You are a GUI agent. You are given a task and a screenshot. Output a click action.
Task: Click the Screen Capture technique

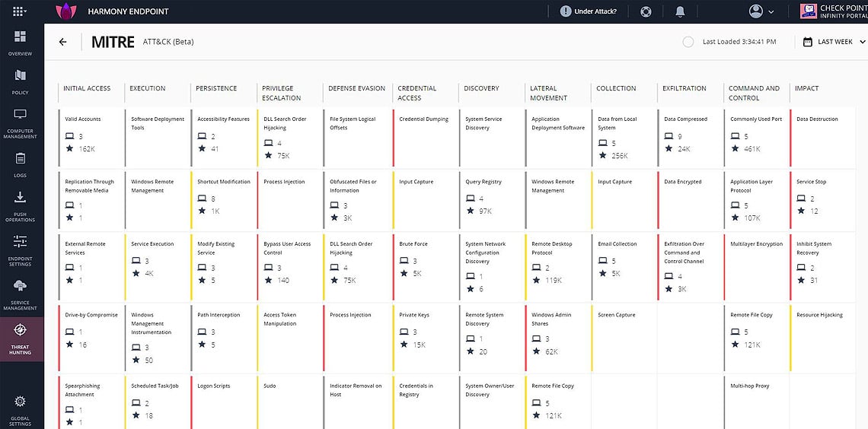[624, 338]
